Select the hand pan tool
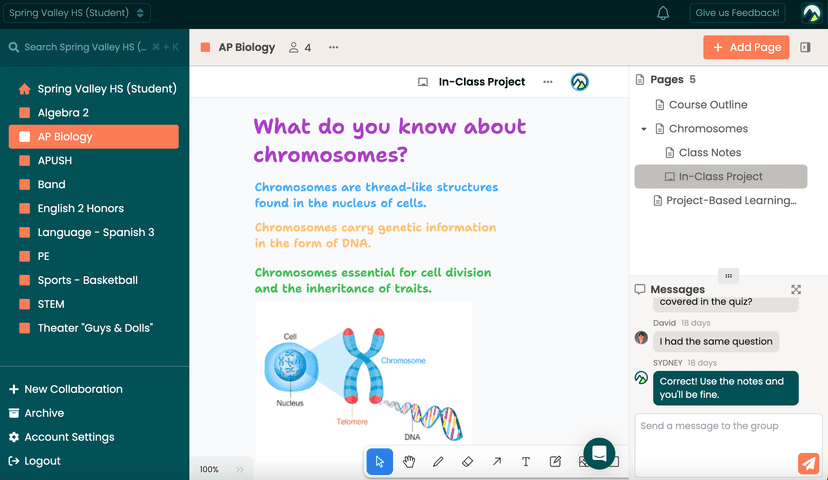The height and width of the screenshot is (480, 828). pyautogui.click(x=409, y=462)
